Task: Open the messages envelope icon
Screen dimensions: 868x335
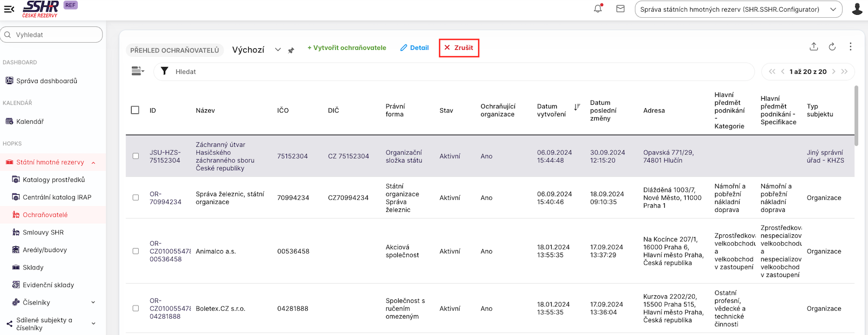Action: (x=620, y=9)
